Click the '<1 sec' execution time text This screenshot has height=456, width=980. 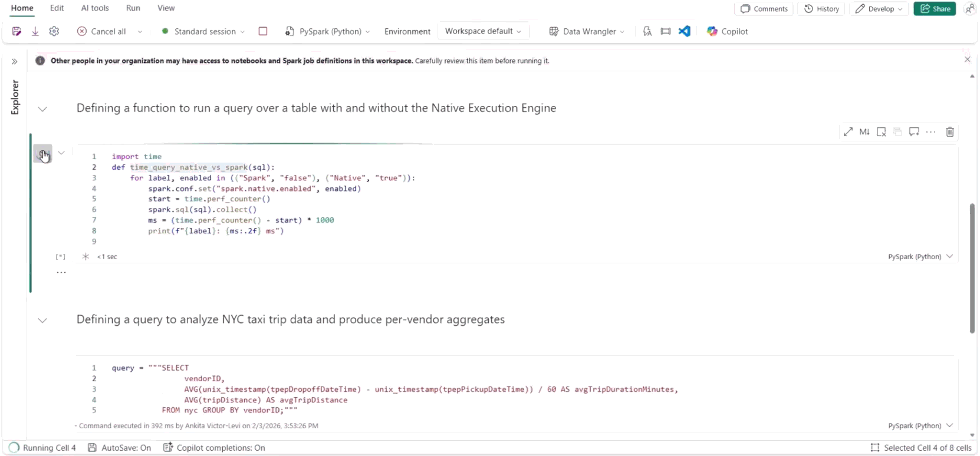(x=107, y=257)
